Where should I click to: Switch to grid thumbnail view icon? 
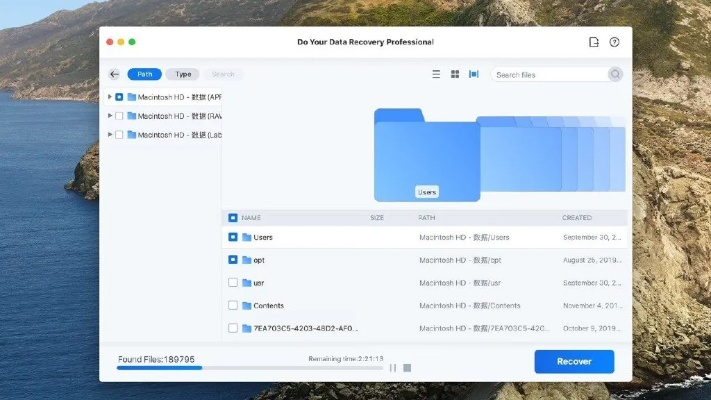[x=455, y=74]
